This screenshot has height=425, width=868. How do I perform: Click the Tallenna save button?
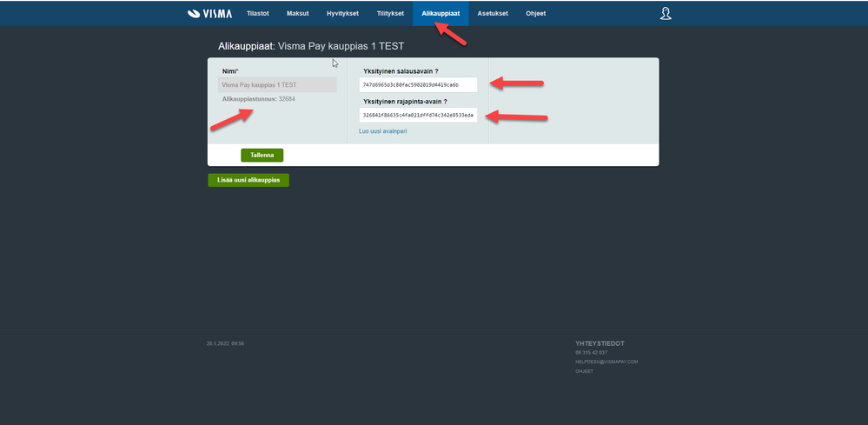(x=262, y=156)
